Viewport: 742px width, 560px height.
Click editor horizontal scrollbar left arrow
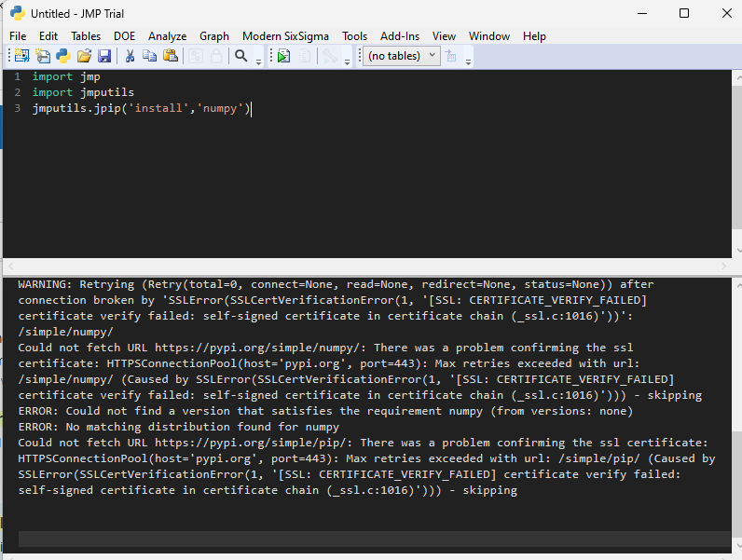click(x=10, y=266)
